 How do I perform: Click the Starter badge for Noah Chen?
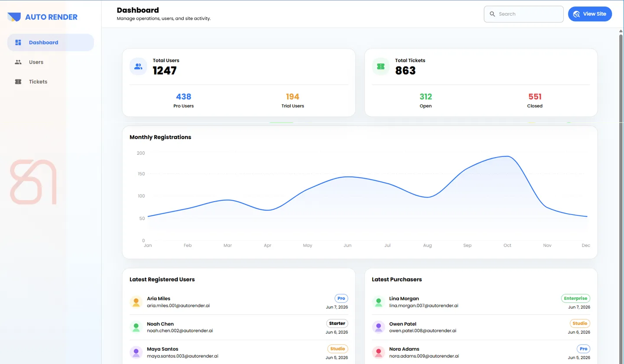337,323
